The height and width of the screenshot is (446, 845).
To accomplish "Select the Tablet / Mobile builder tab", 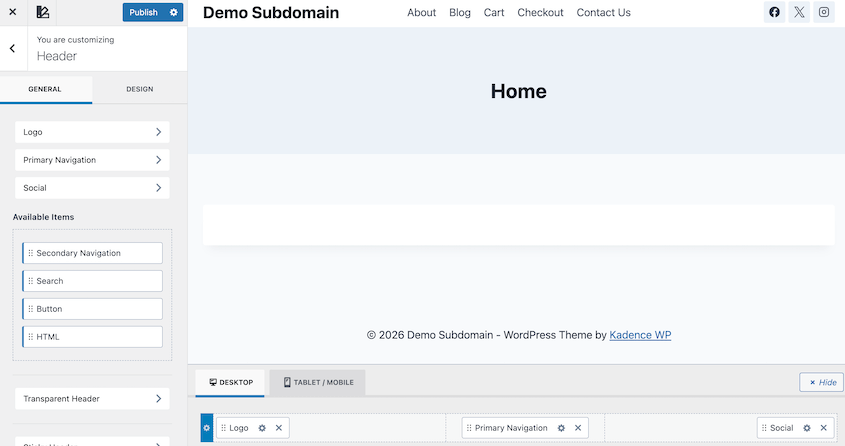I will [318, 382].
